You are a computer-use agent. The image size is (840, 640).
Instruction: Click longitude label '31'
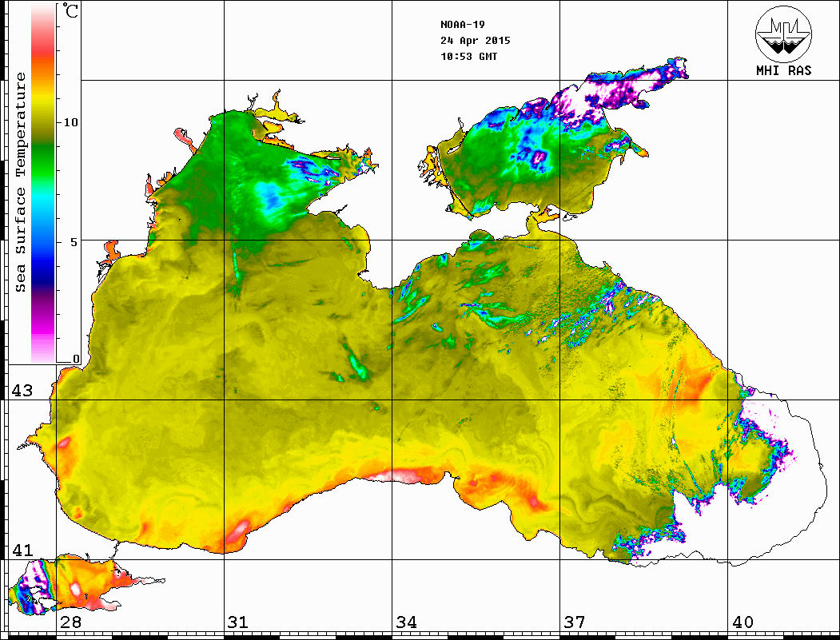point(238,622)
